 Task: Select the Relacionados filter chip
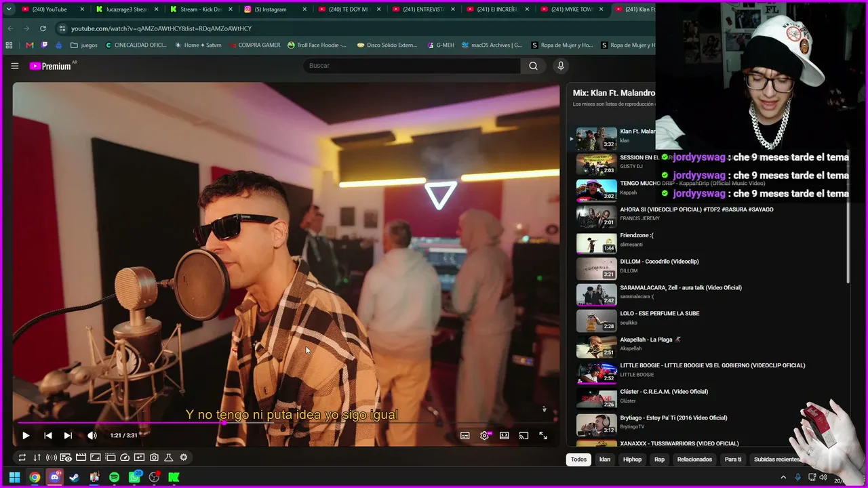pos(694,460)
